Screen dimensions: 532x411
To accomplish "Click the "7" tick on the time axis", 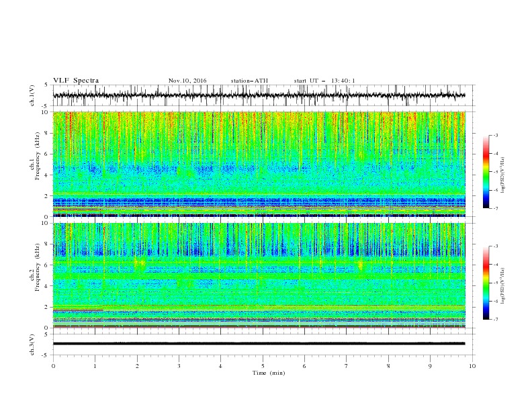I will tap(347, 366).
